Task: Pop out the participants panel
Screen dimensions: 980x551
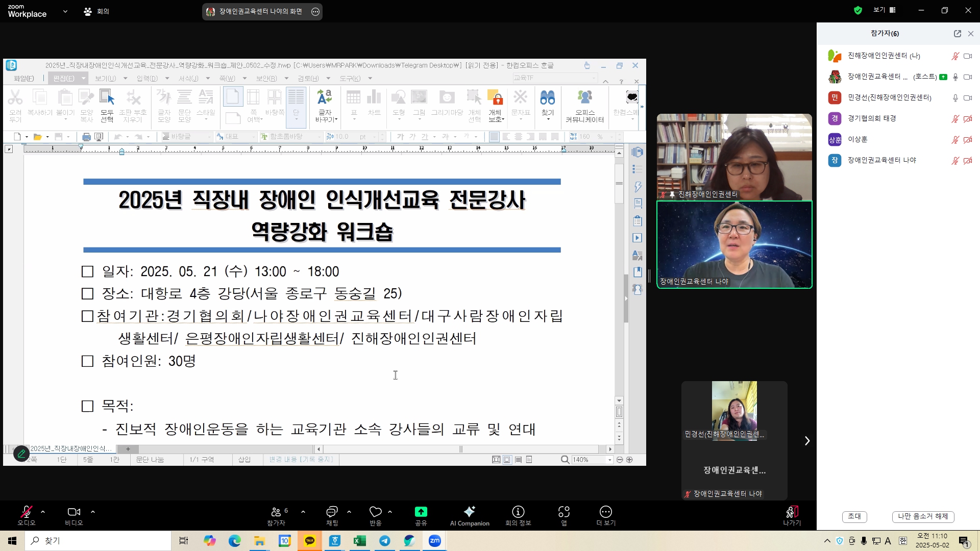Action: 958,34
